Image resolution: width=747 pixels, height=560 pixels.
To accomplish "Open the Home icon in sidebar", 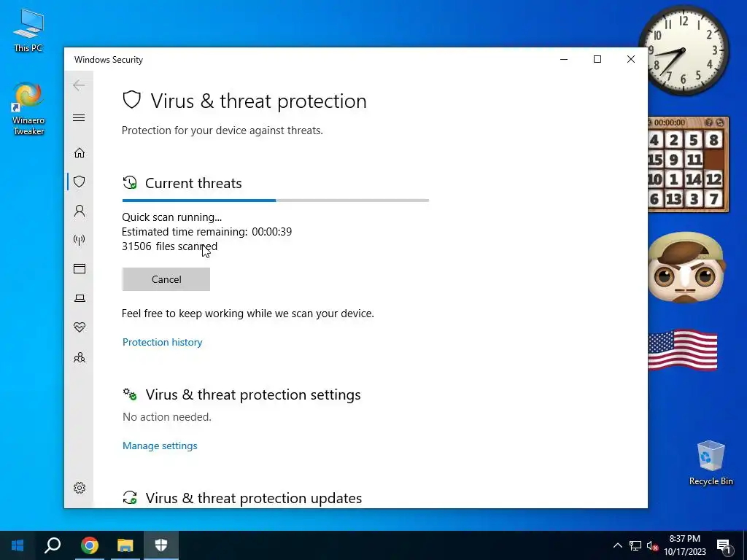I will point(79,152).
